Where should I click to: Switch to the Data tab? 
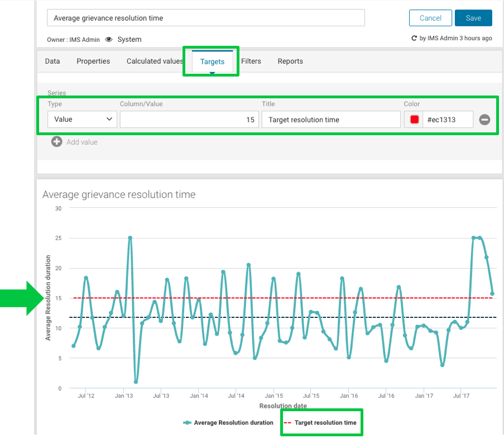(52, 61)
